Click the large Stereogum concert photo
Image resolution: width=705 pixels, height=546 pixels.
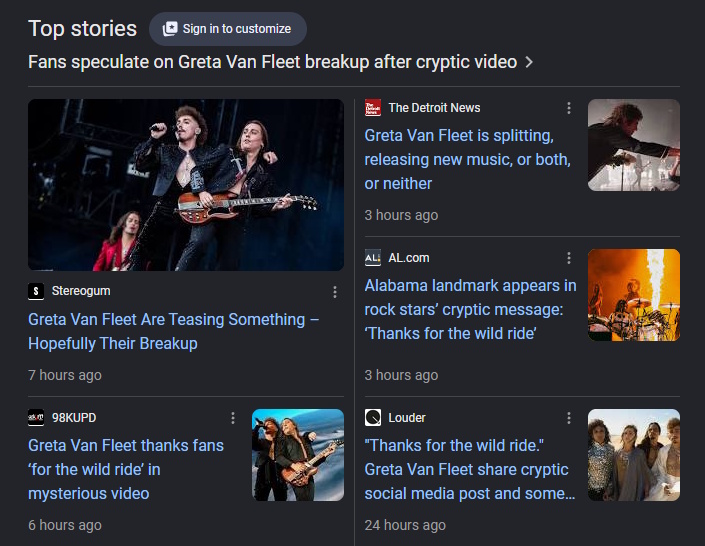point(186,185)
